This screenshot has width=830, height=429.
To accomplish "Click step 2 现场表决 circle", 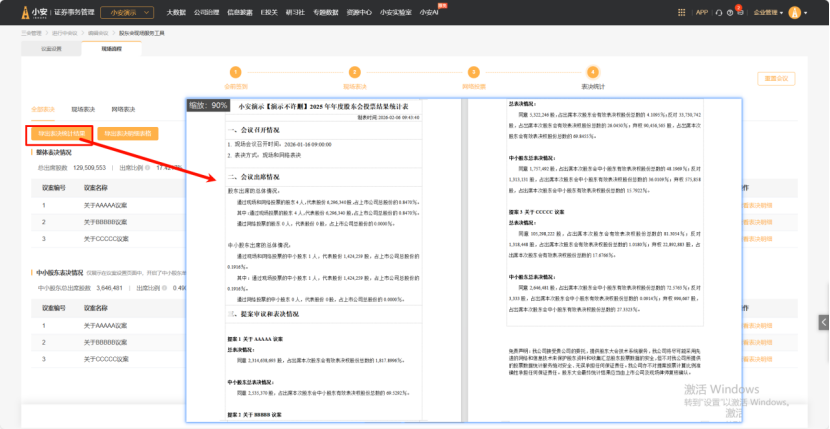I will tap(354, 71).
